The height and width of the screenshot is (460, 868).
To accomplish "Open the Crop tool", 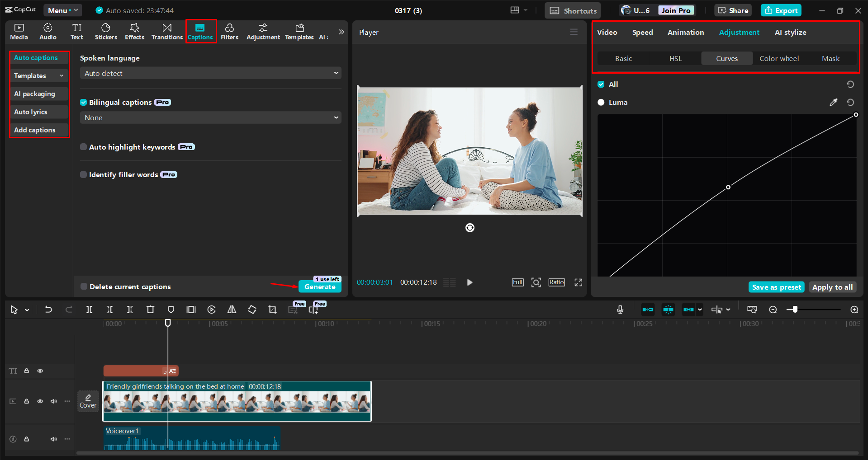I will (272, 310).
